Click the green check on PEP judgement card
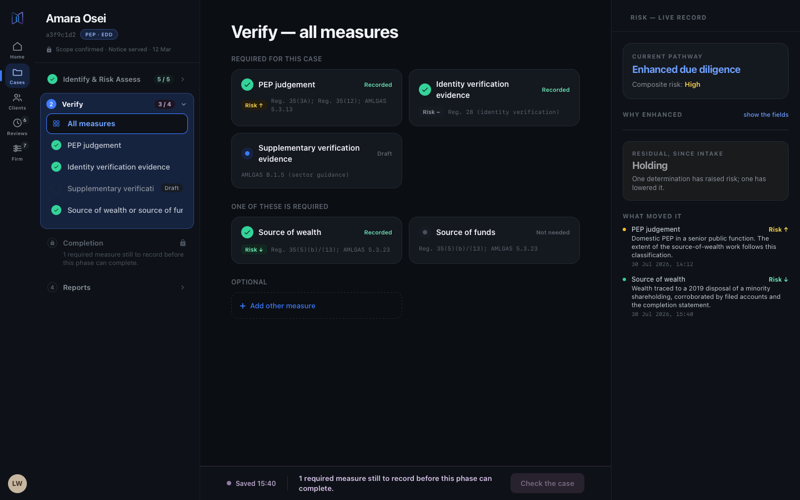This screenshot has width=800, height=500. click(247, 85)
